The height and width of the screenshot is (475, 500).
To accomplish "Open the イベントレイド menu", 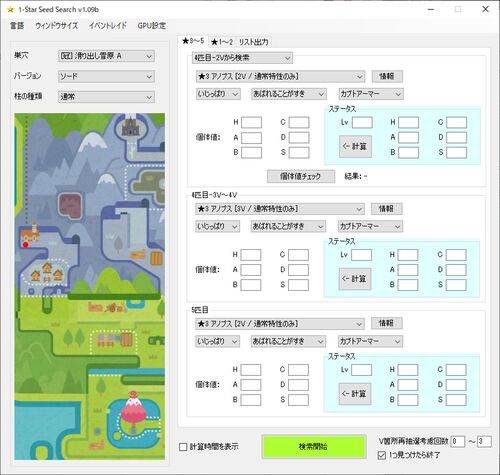I will 108,26.
